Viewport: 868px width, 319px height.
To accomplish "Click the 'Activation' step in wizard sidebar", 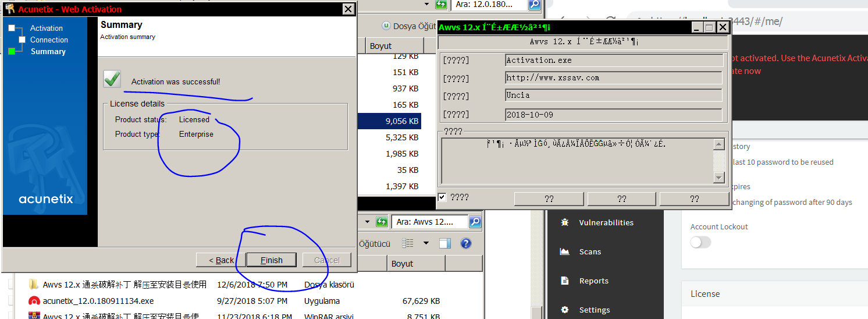I will click(47, 28).
